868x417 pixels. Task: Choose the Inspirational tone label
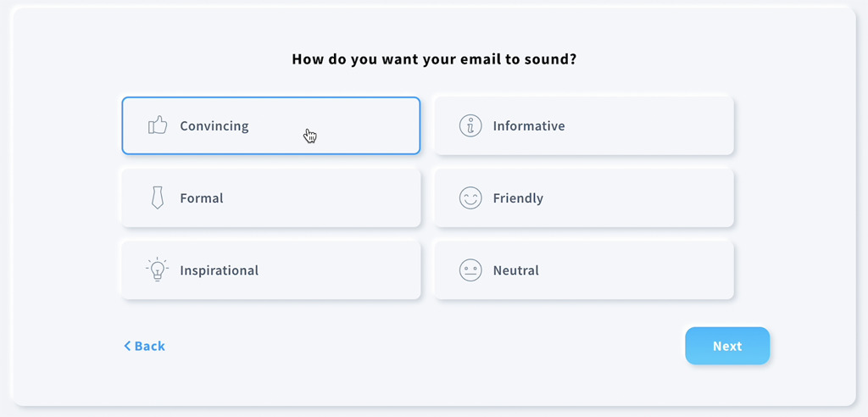pyautogui.click(x=220, y=271)
